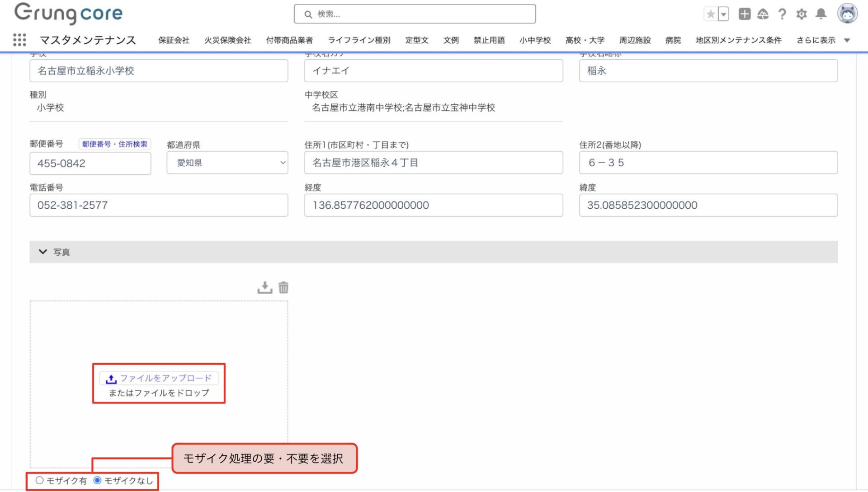Collapse the 写真 section
This screenshot has width=868, height=492.
pos(43,252)
